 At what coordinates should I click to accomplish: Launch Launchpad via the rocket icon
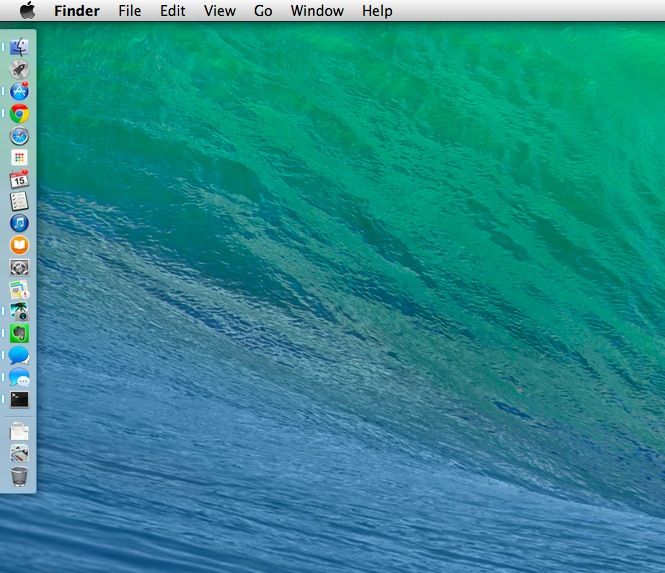[19, 69]
